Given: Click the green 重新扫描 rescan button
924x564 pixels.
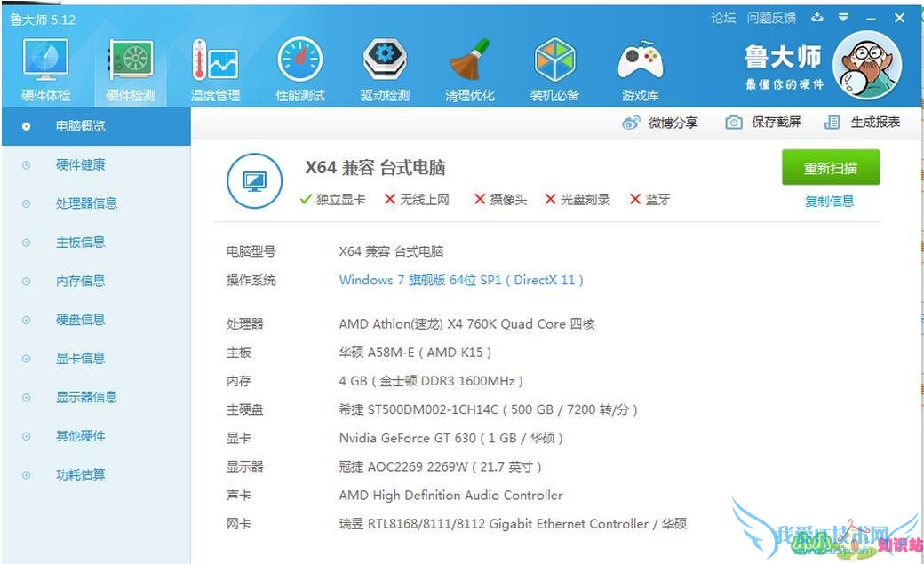Looking at the screenshot, I should [831, 167].
